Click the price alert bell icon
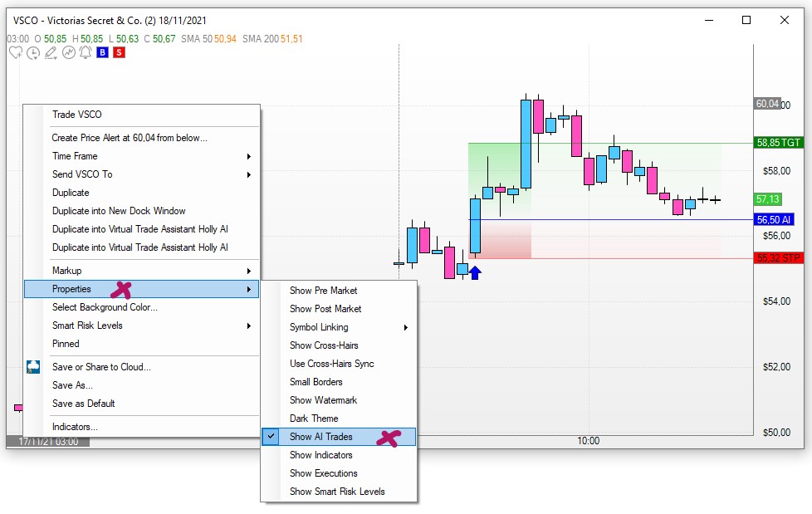 coord(85,53)
